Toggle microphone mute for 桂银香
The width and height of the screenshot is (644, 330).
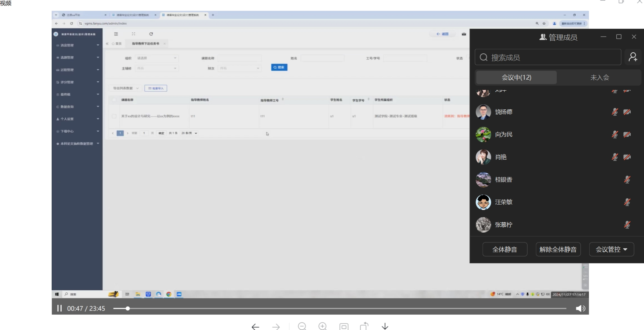[x=627, y=180]
